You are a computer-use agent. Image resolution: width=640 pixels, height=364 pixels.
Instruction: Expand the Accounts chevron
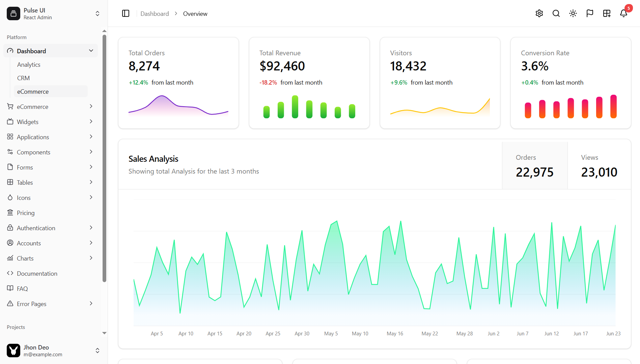pos(91,243)
